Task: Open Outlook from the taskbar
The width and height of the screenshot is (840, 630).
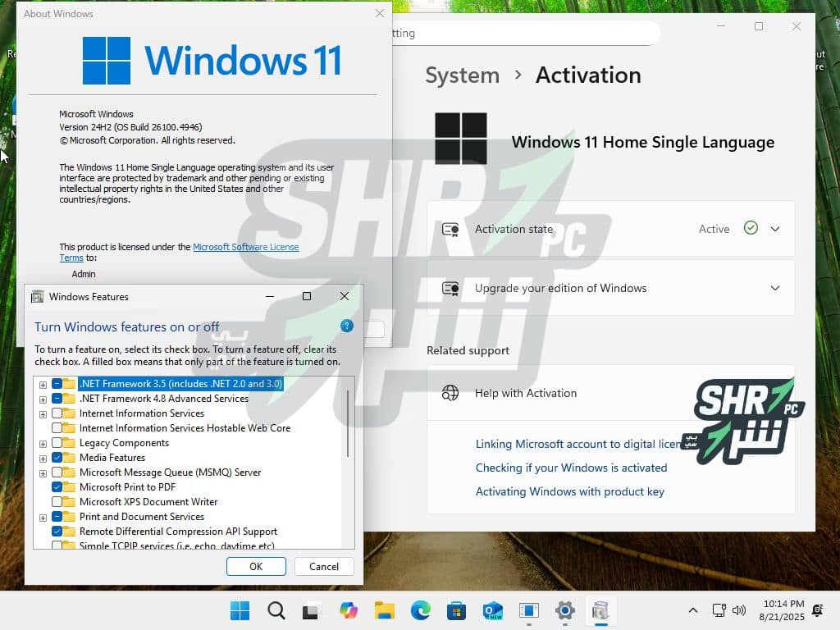Action: pos(492,610)
